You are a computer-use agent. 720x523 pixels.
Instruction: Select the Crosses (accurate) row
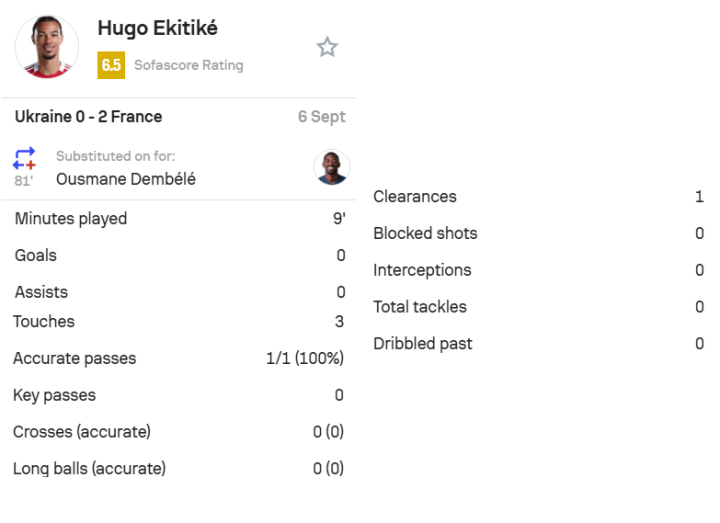click(x=179, y=432)
